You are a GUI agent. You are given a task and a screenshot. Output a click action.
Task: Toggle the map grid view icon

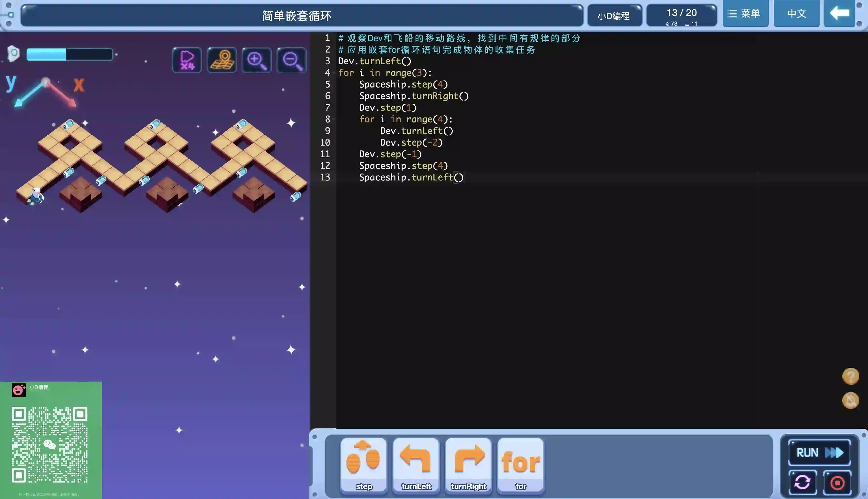[x=222, y=60]
